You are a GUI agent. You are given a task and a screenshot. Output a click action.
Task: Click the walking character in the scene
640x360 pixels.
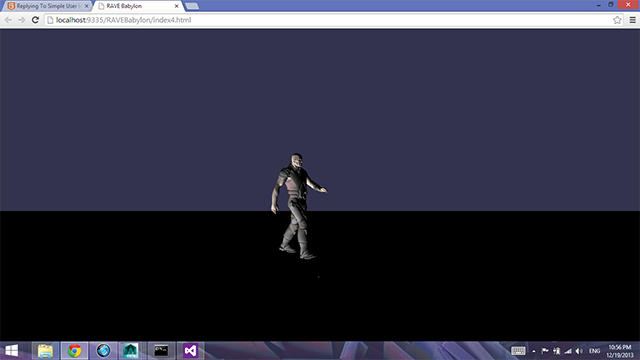click(297, 206)
